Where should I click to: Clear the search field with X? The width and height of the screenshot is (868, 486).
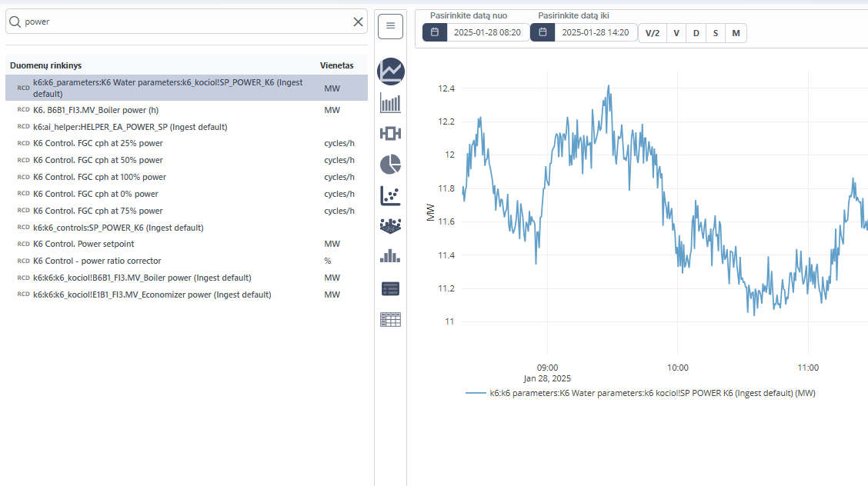pos(358,22)
